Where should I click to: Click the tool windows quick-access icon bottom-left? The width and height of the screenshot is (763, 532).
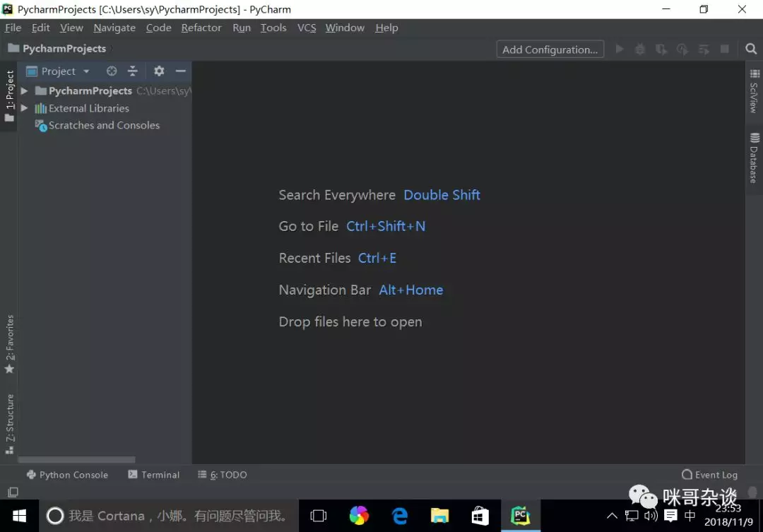coord(13,492)
